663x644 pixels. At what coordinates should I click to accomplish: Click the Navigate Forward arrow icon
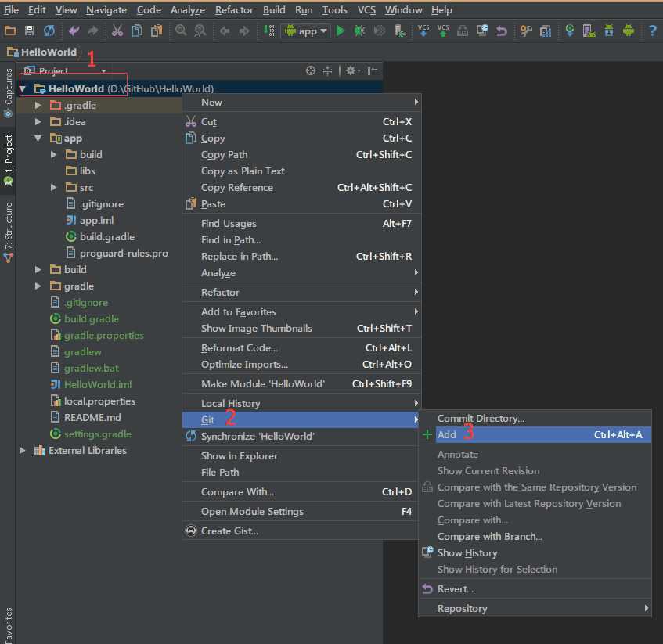tap(244, 31)
